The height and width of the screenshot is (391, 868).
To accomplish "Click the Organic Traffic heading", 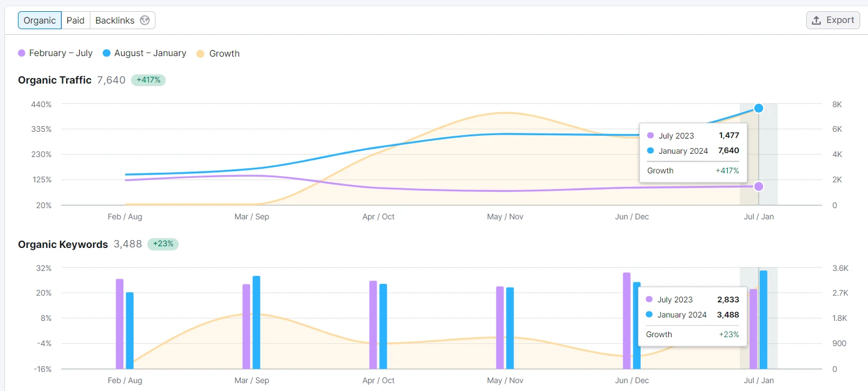I will (54, 80).
